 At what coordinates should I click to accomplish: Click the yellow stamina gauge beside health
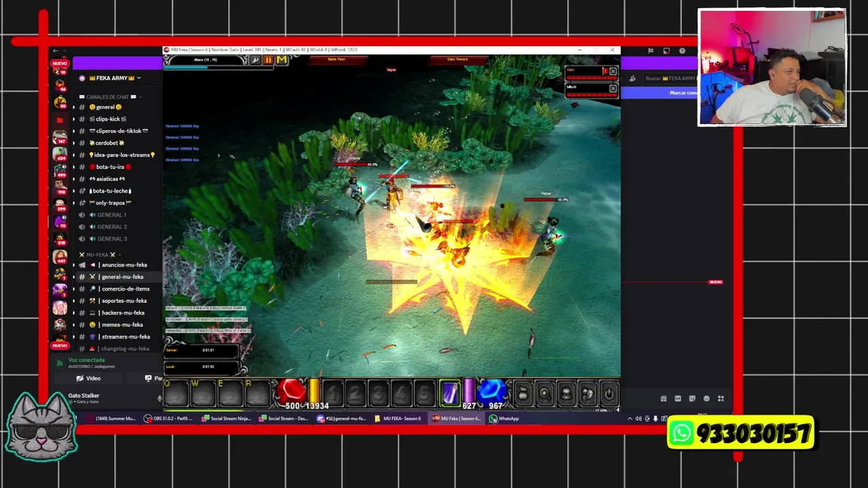tap(315, 391)
